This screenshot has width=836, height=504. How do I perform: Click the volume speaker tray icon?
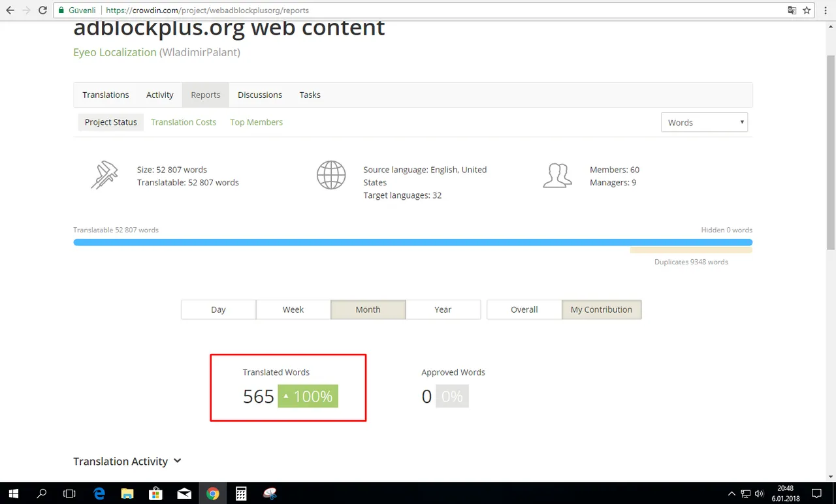759,494
